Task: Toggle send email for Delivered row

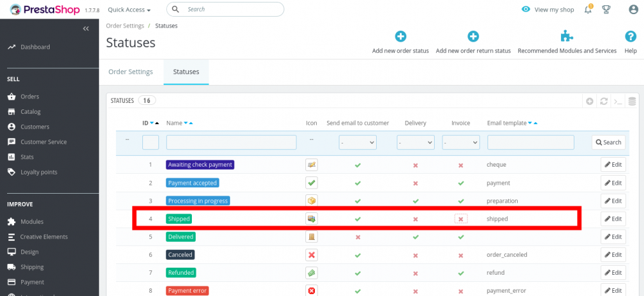Action: click(x=357, y=237)
